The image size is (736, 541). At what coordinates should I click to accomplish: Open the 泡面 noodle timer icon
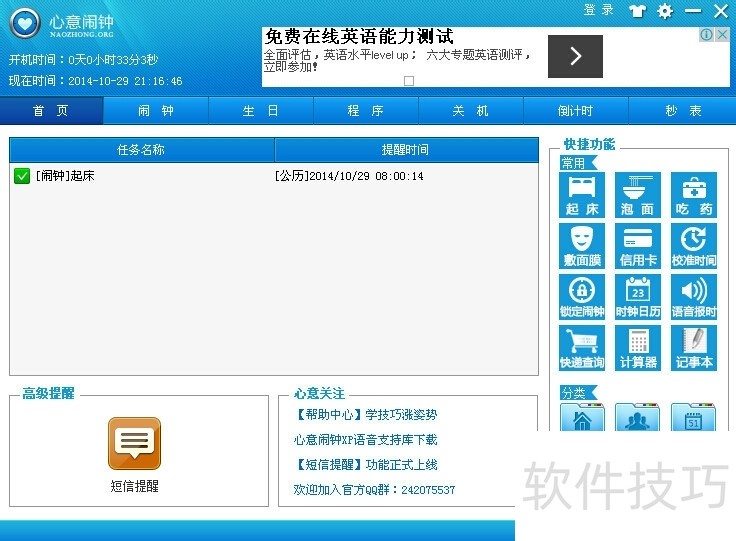tap(637, 195)
